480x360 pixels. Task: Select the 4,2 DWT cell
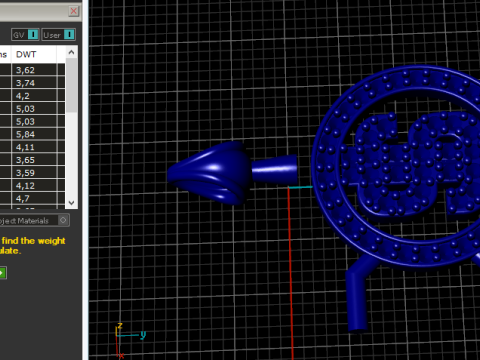pyautogui.click(x=34, y=96)
